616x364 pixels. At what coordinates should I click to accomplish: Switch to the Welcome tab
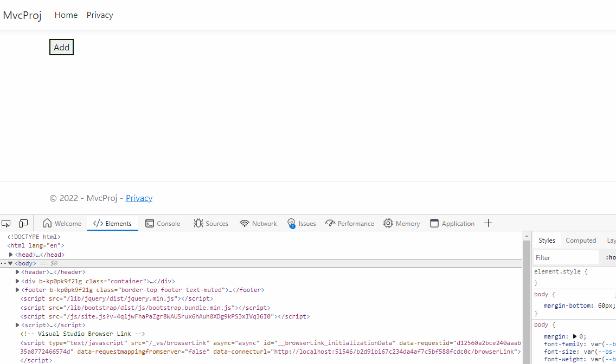pos(61,223)
